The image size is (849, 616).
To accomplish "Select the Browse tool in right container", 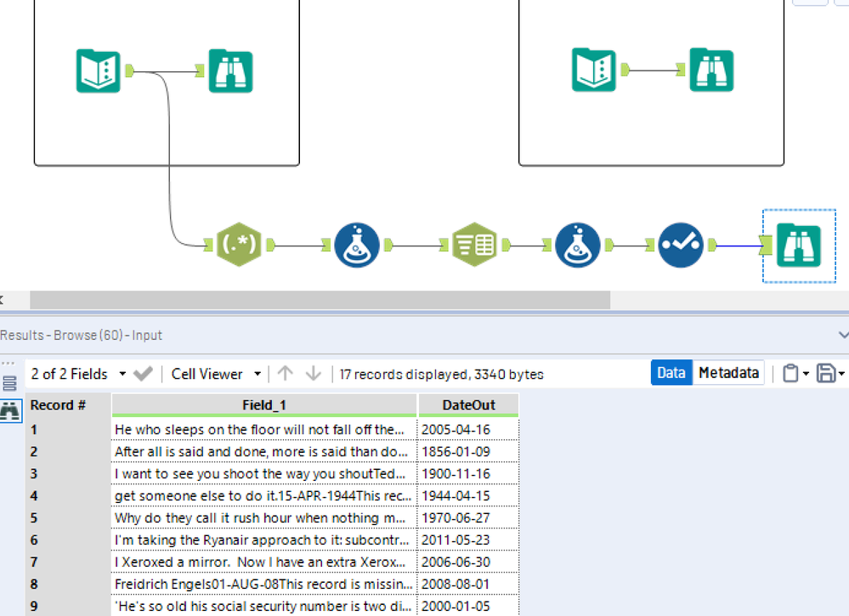I will click(711, 70).
